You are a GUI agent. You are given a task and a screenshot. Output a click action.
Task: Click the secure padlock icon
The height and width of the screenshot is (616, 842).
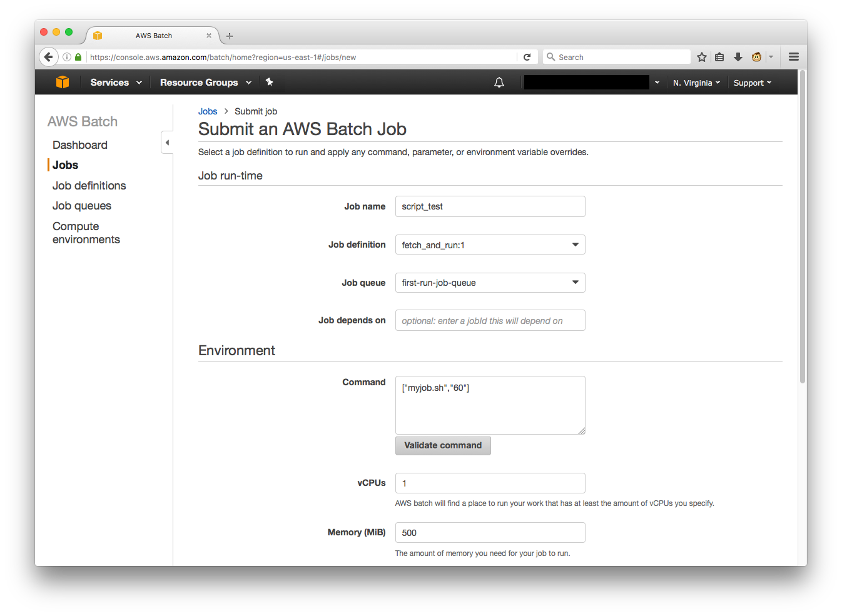(78, 57)
